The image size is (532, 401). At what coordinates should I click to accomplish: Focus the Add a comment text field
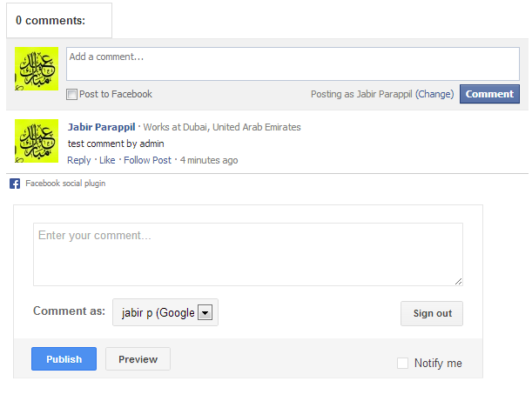coord(293,63)
